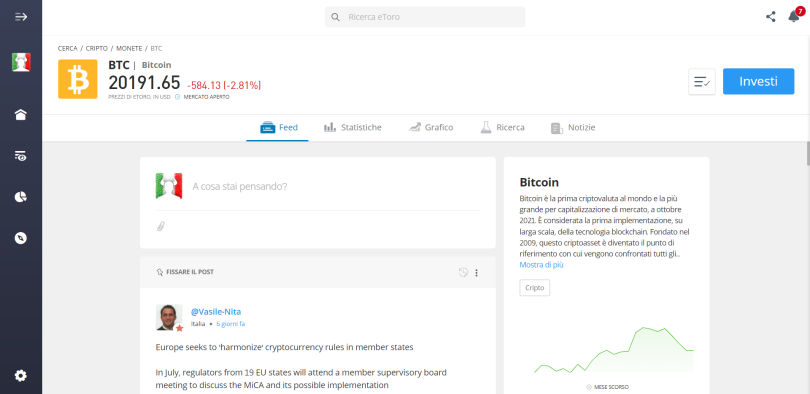Focus the Ricerca eToro search field

425,17
